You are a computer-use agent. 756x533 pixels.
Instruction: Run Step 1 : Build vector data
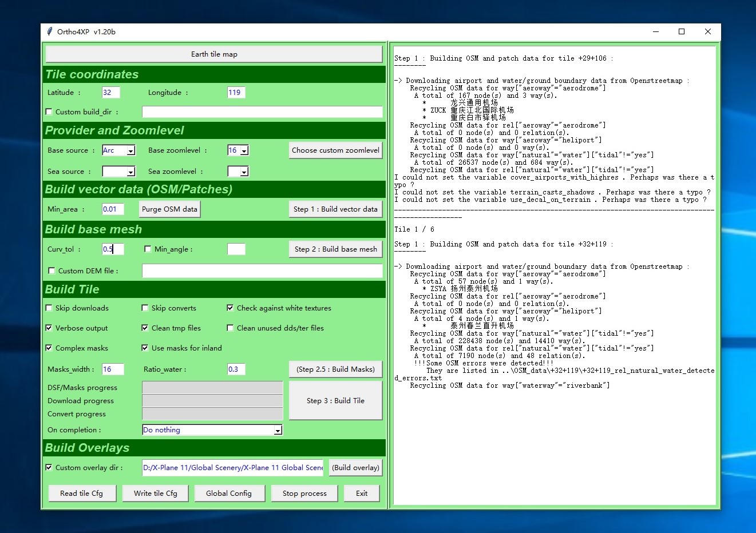[x=335, y=209]
